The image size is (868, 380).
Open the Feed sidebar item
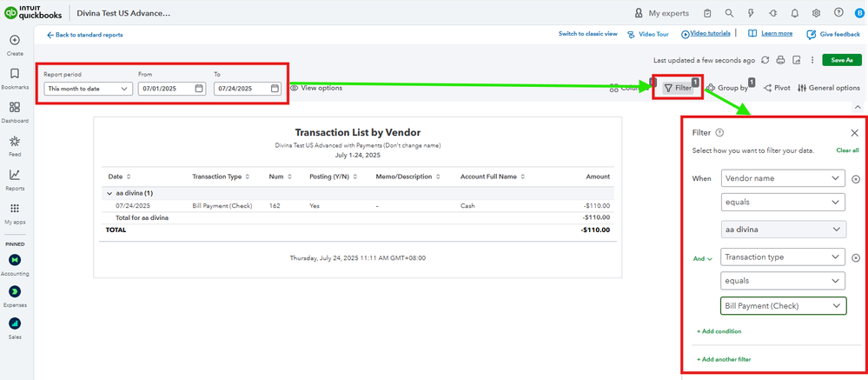pyautogui.click(x=15, y=146)
